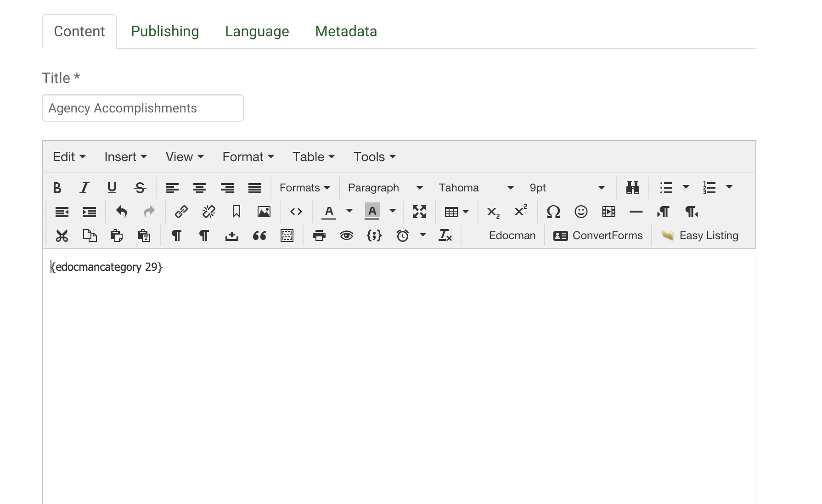Insert a special character with Omega icon
The width and height of the screenshot is (822, 504).
(x=553, y=212)
